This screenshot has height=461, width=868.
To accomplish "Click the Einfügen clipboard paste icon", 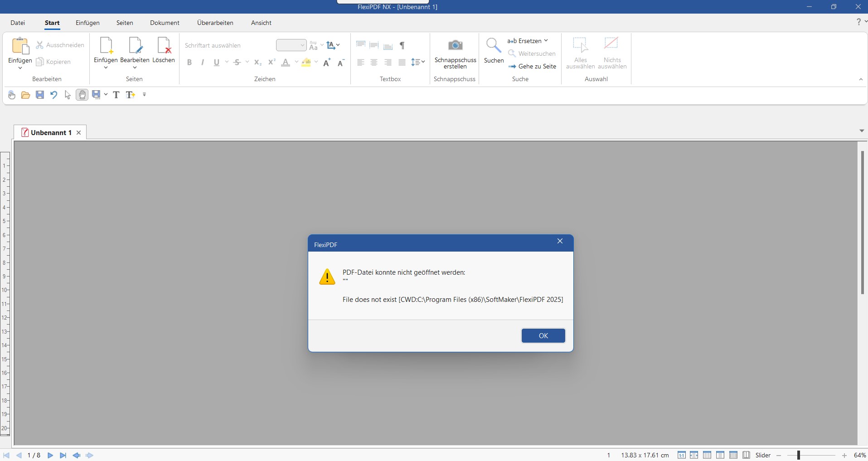I will [20, 46].
